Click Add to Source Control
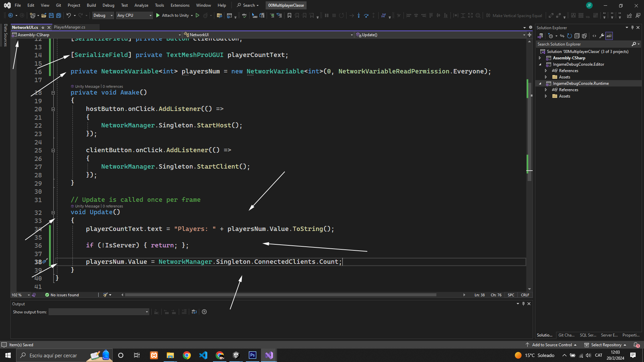The image size is (644, 362). [x=552, y=345]
